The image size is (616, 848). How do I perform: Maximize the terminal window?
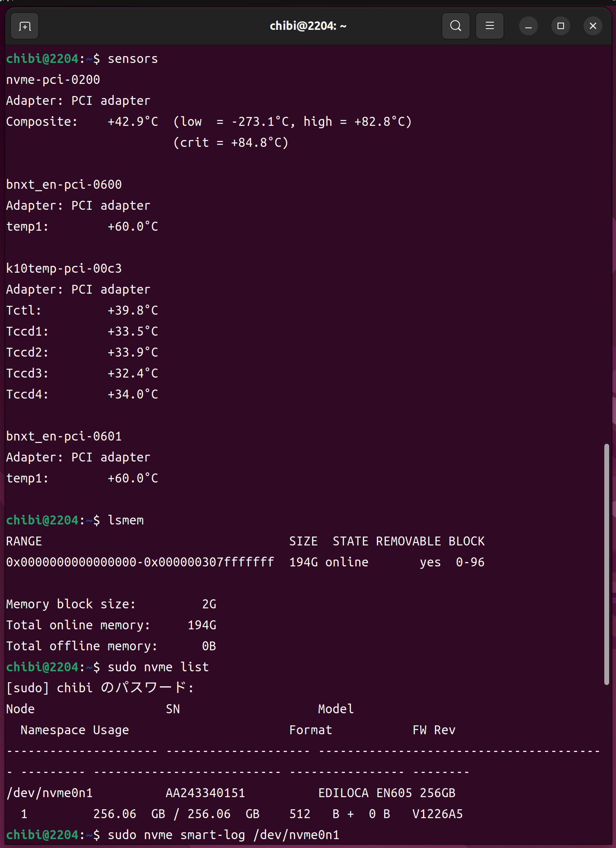pos(560,26)
